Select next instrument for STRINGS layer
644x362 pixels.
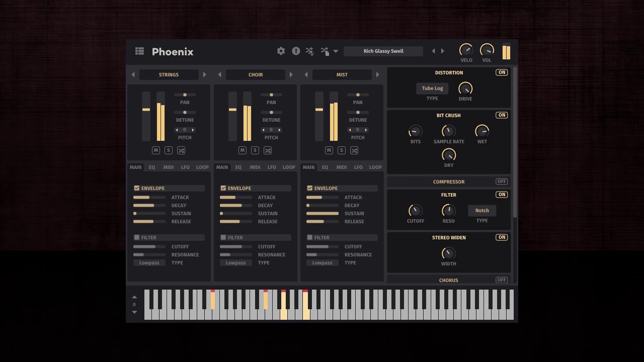pos(204,74)
